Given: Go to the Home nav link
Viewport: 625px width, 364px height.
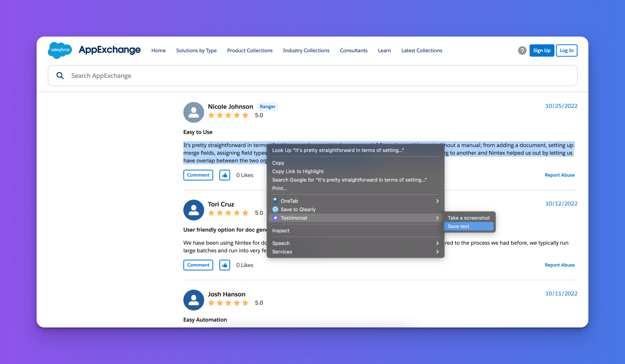Looking at the screenshot, I should [x=158, y=50].
